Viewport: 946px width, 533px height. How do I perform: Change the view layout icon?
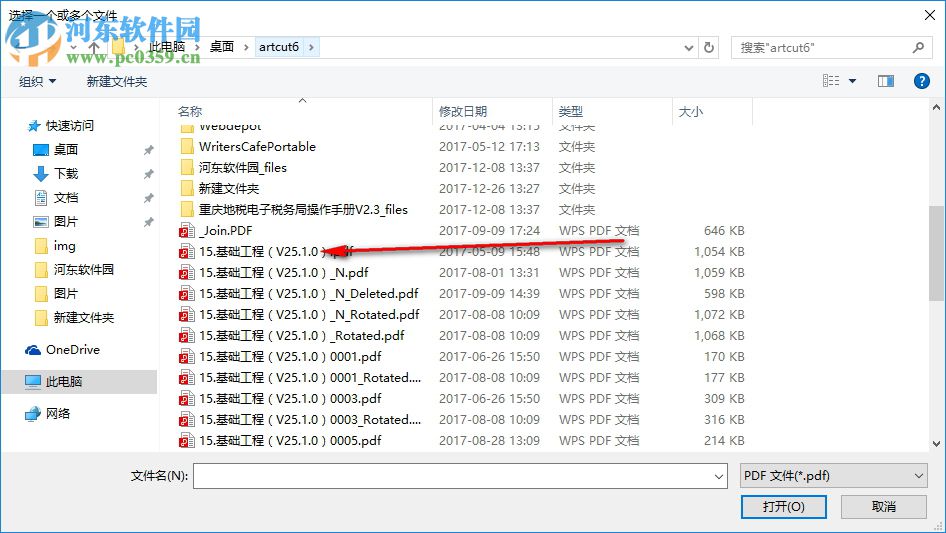831,81
